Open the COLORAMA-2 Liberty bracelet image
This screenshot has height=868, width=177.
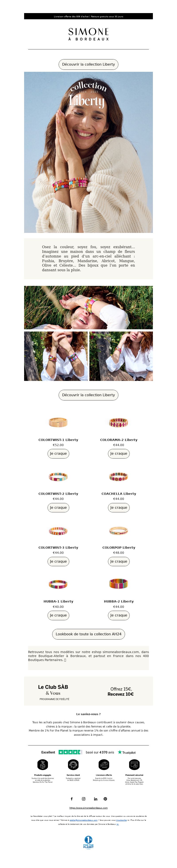pos(119,423)
